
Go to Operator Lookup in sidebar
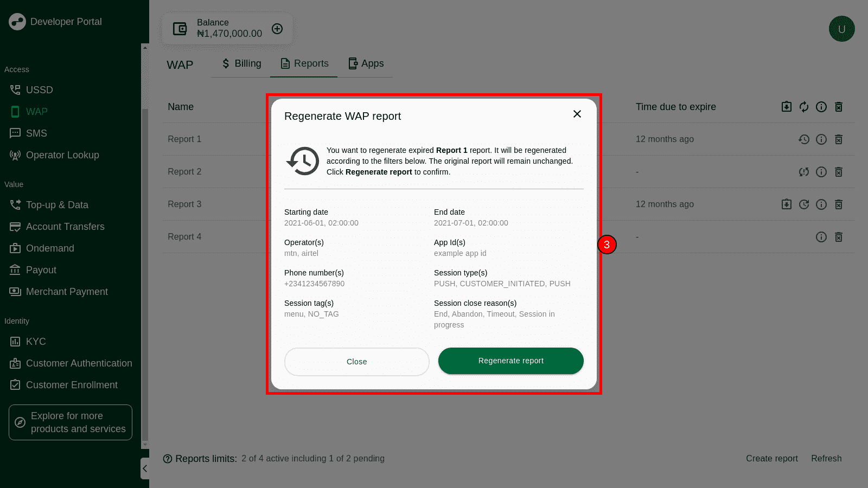tap(62, 155)
